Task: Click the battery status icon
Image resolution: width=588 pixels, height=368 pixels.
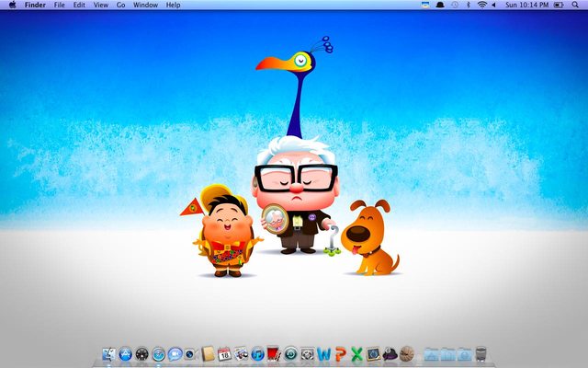Action: click(x=559, y=5)
